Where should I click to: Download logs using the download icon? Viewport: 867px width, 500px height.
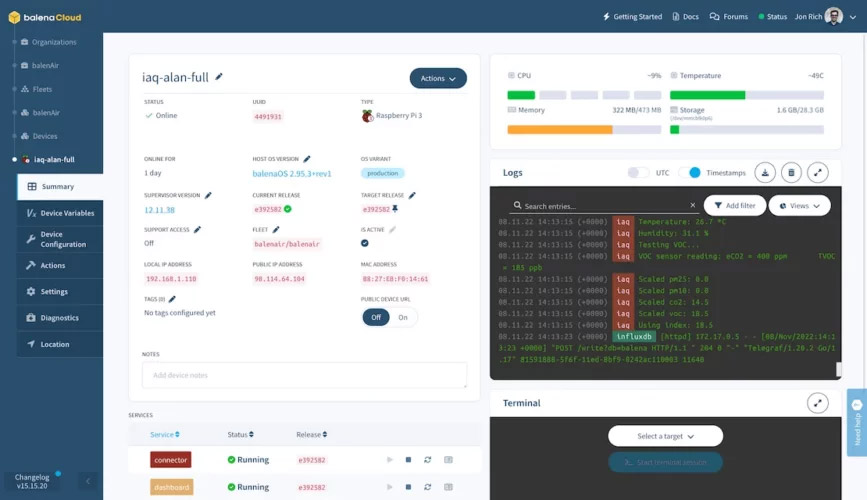click(765, 173)
